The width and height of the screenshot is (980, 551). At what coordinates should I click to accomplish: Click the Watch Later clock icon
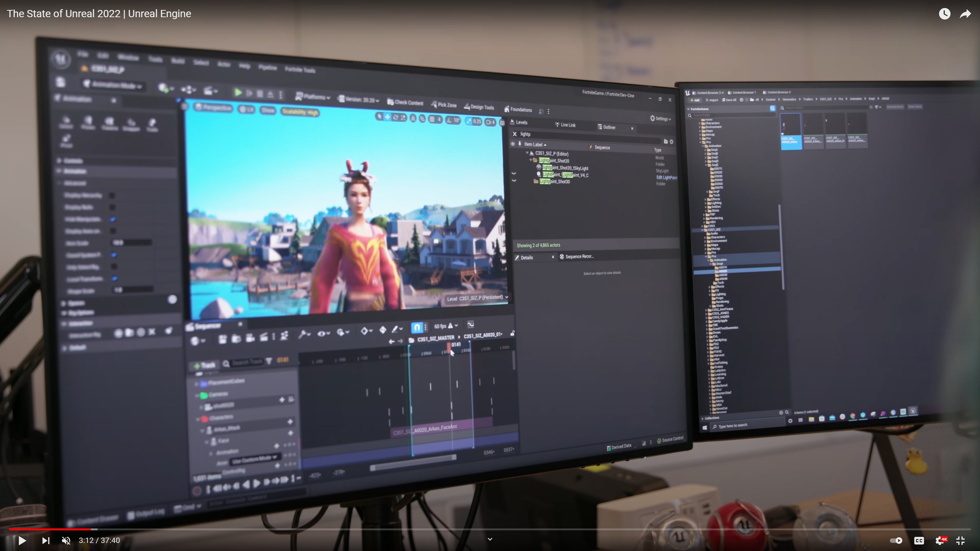coord(944,14)
